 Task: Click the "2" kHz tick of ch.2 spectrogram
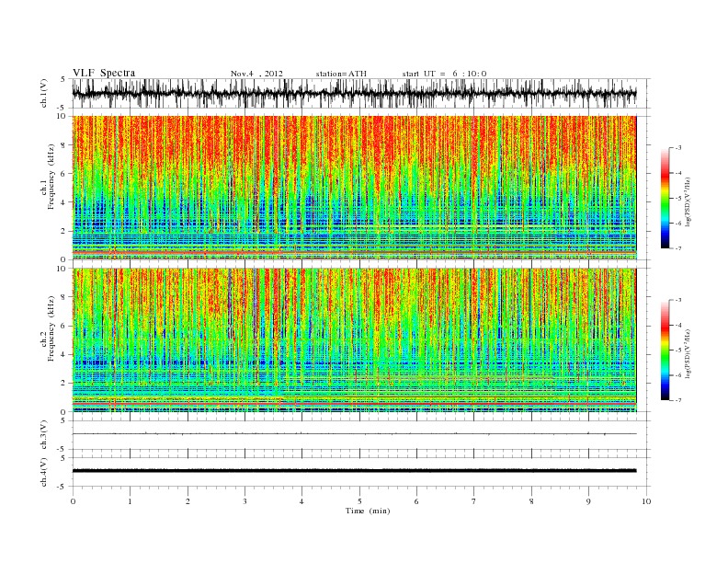[64, 384]
